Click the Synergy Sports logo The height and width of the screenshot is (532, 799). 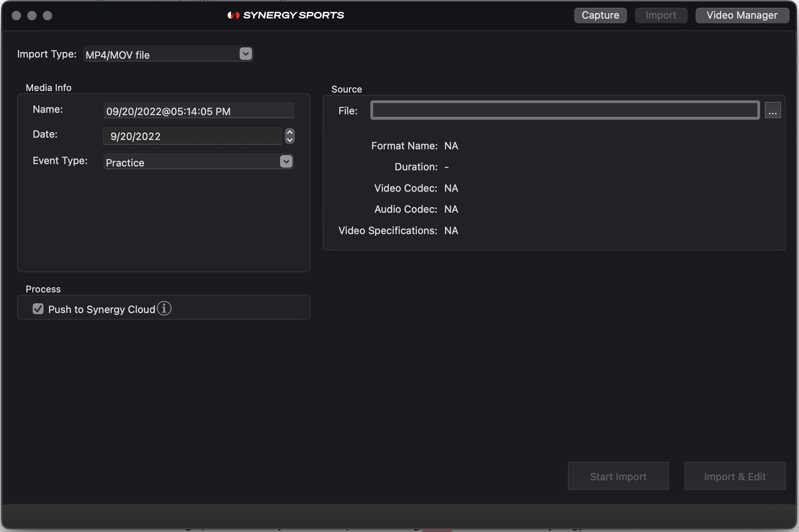pyautogui.click(x=286, y=15)
